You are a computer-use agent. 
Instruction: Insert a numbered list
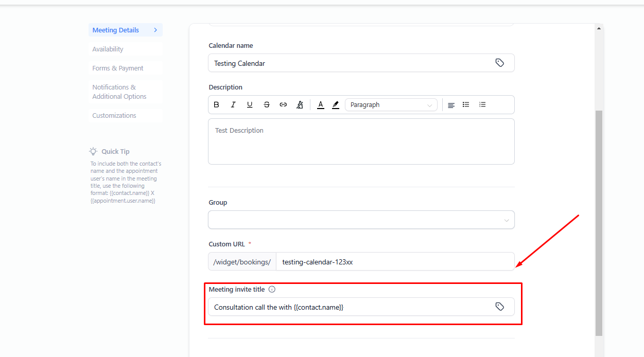[x=482, y=104]
